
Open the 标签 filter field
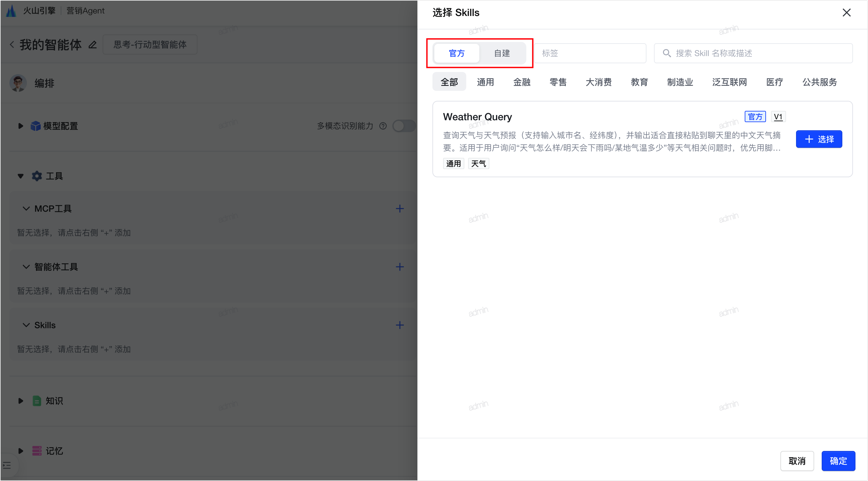point(590,53)
